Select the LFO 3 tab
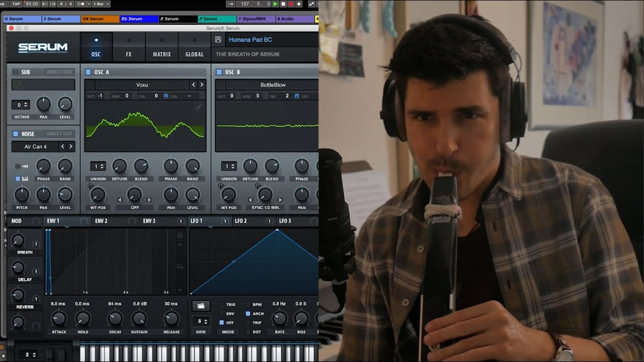Image resolution: width=644 pixels, height=362 pixels. 298,221
